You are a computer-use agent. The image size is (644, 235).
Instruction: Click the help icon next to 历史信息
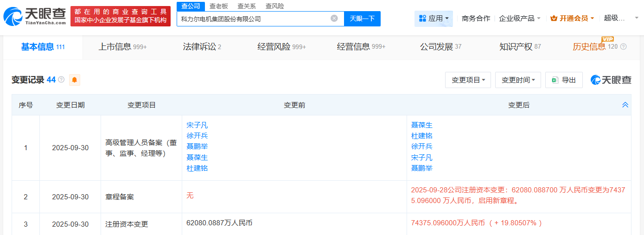(624, 47)
